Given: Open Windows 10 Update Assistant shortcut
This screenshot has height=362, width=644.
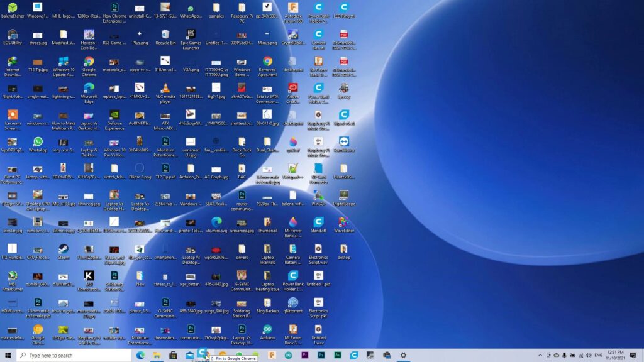Looking at the screenshot, I should click(x=64, y=67).
